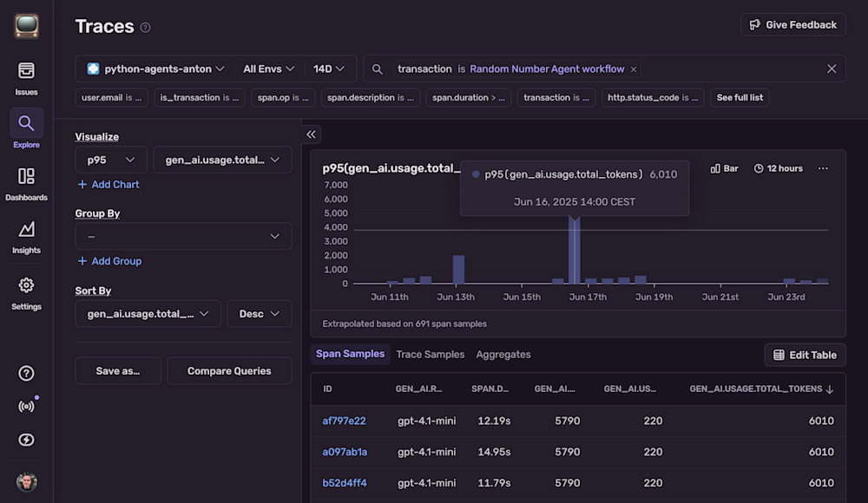The image size is (868, 503).
Task: Remove the Random Number Agent workflow filter token
Action: point(634,69)
